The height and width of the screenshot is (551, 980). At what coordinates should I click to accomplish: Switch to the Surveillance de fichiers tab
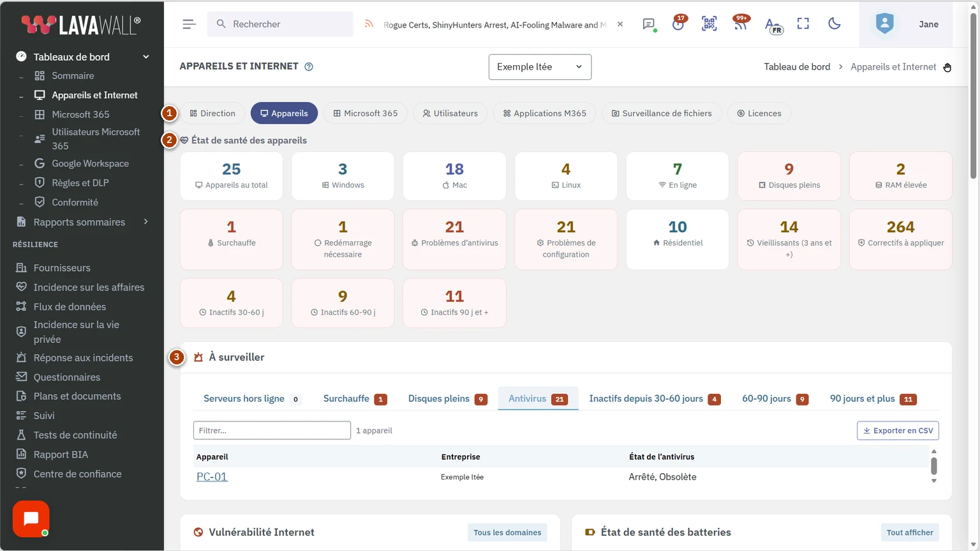[662, 113]
